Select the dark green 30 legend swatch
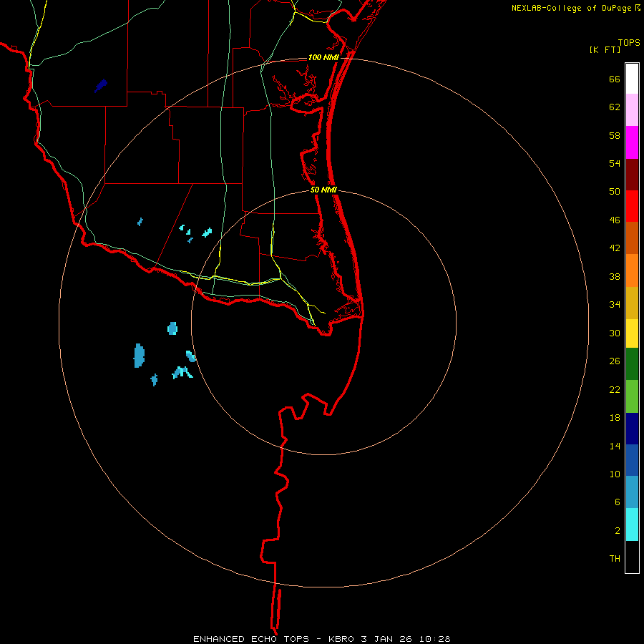The width and height of the screenshot is (644, 644). coord(632,364)
